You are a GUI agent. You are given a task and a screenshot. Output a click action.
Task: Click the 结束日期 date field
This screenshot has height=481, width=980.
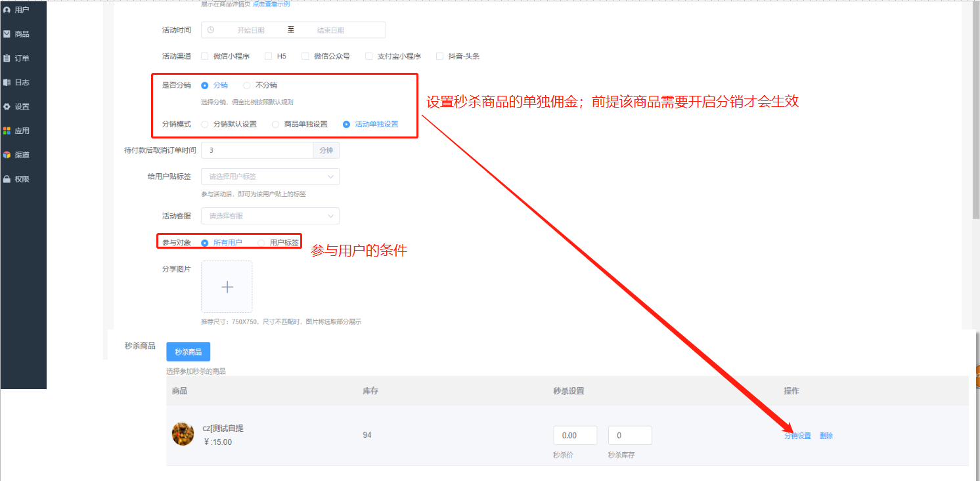(330, 30)
